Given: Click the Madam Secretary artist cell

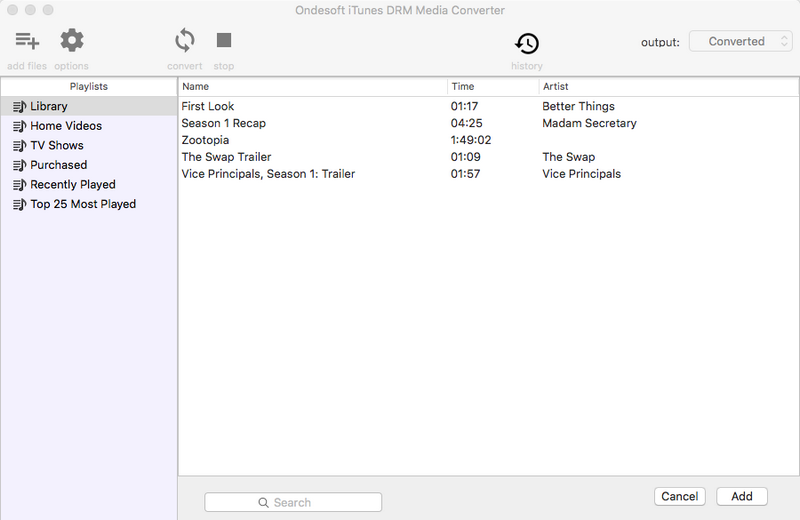Looking at the screenshot, I should click(x=589, y=123).
